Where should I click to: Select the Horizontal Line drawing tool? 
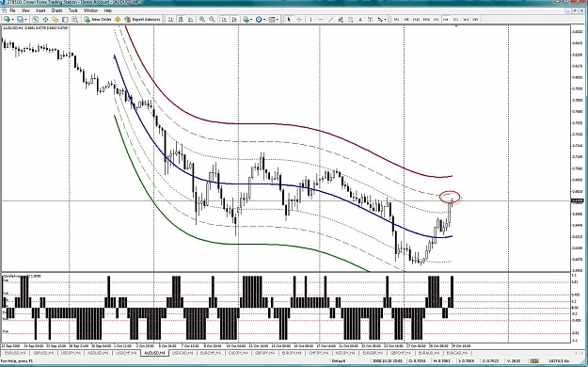pyautogui.click(x=321, y=19)
